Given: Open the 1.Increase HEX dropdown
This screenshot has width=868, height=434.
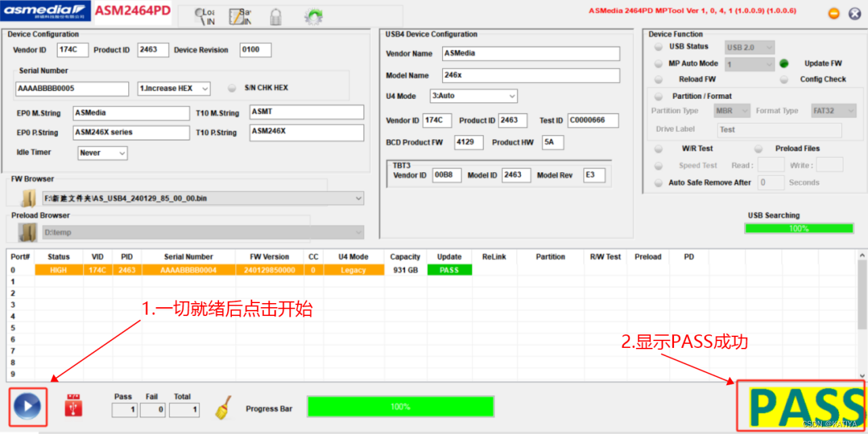Looking at the screenshot, I should tap(174, 89).
